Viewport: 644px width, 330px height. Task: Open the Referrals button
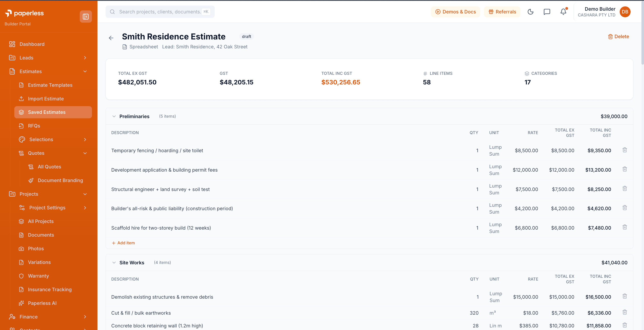point(502,12)
